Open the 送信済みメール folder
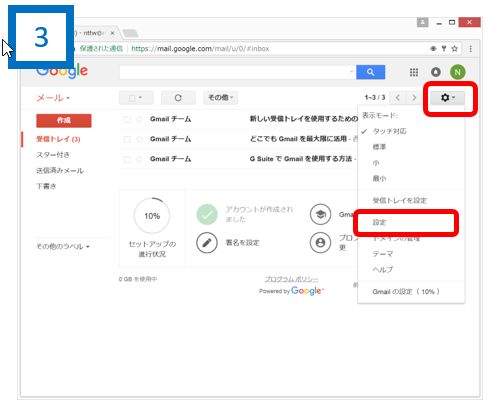This screenshot has width=489, height=410. tap(60, 171)
